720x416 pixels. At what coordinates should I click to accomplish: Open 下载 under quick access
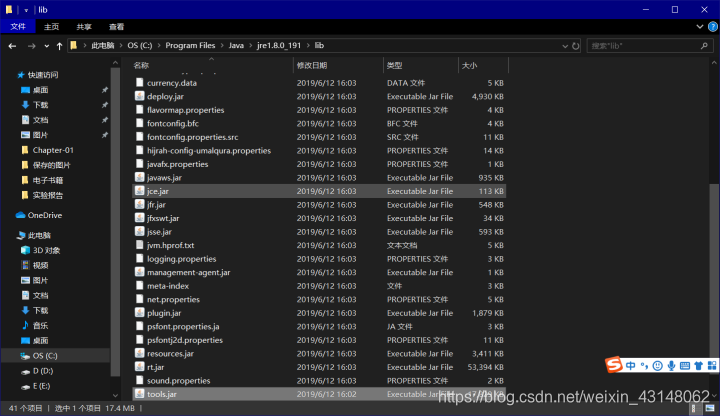pos(40,105)
